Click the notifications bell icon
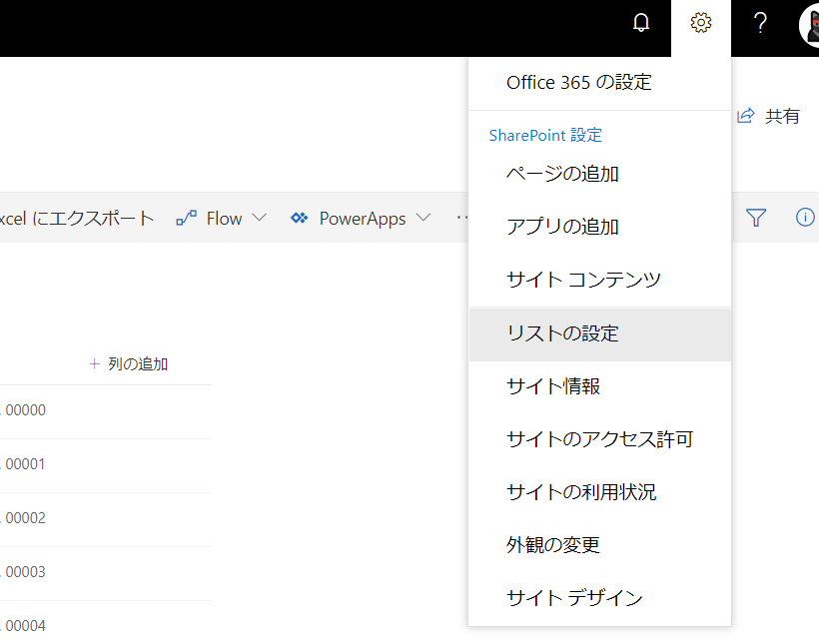819x644 pixels. tap(641, 21)
